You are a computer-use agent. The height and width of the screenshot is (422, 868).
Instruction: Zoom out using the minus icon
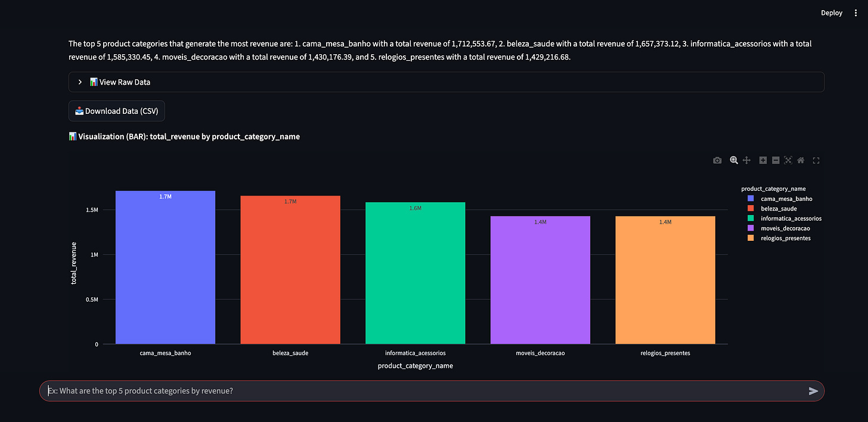[776, 160]
